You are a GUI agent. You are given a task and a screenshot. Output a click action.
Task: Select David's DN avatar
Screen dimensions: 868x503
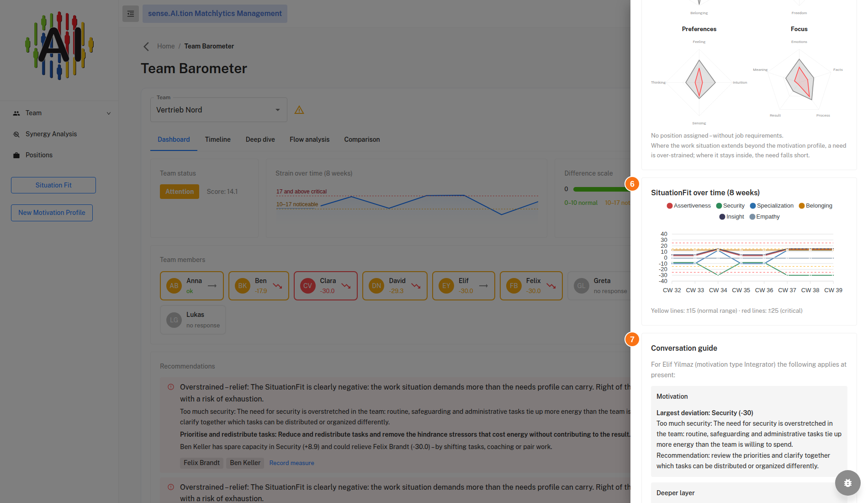click(x=376, y=286)
